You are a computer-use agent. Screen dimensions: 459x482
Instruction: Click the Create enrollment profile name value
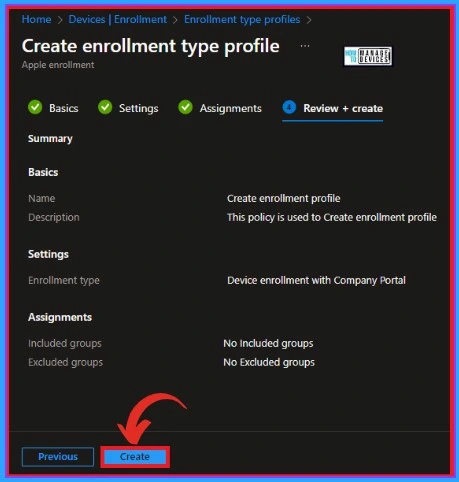tap(284, 198)
